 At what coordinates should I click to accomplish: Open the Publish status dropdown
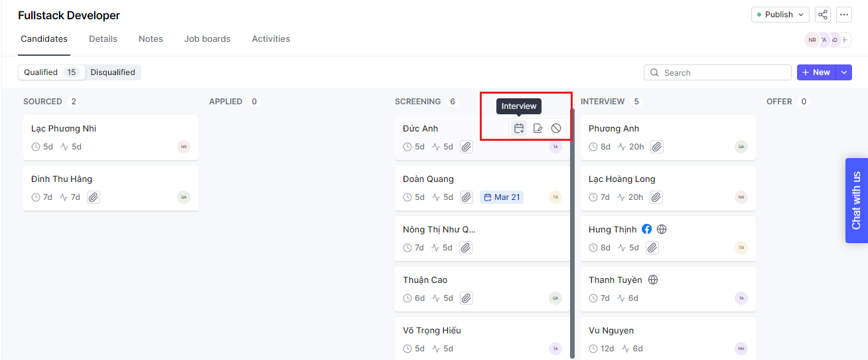click(780, 15)
